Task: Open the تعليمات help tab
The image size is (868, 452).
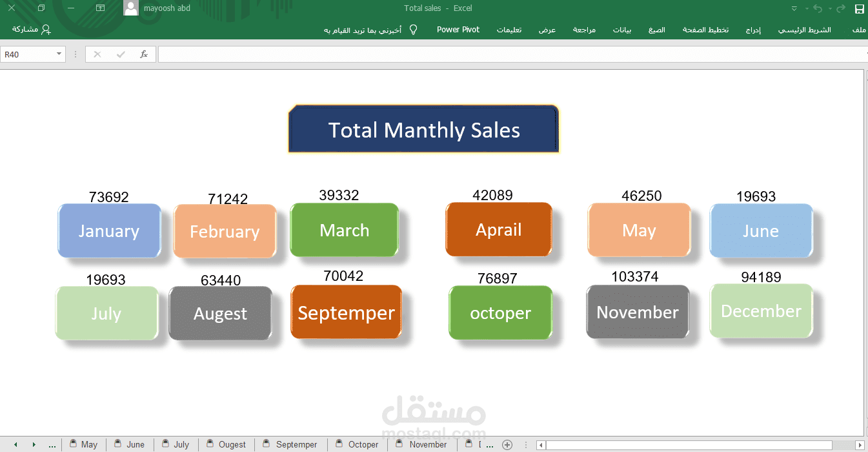Action: click(x=509, y=30)
